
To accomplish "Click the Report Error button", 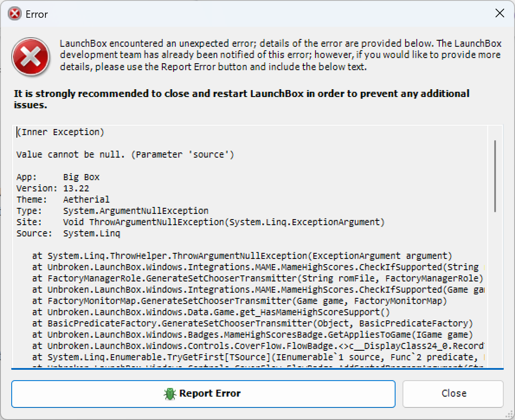I will click(x=203, y=394).
